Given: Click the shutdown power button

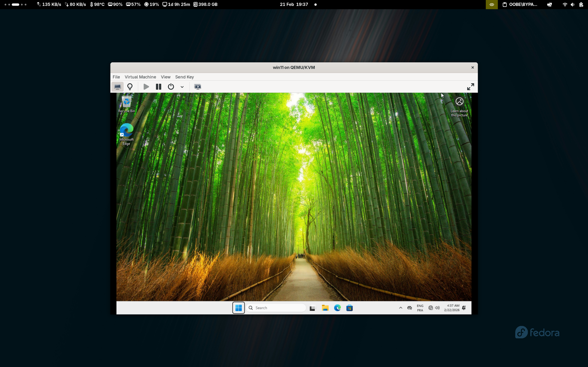Looking at the screenshot, I should (x=171, y=87).
